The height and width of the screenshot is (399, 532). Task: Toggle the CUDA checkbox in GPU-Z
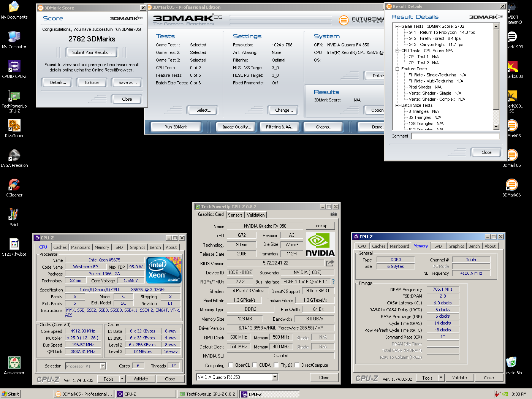click(x=255, y=365)
